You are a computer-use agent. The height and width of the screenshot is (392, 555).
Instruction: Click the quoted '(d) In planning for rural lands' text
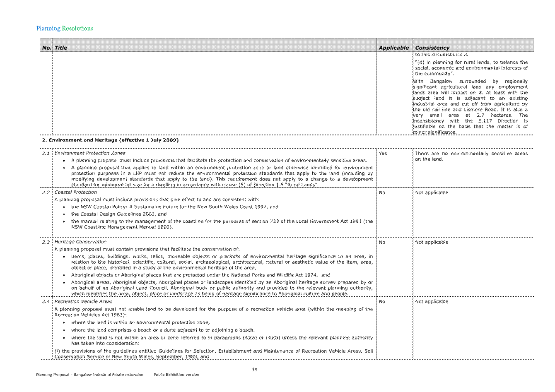click(x=471, y=68)
